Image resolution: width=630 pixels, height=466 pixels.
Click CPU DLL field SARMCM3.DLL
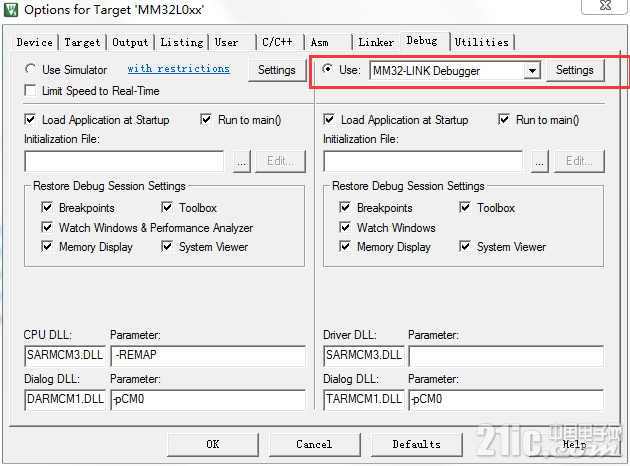65,356
